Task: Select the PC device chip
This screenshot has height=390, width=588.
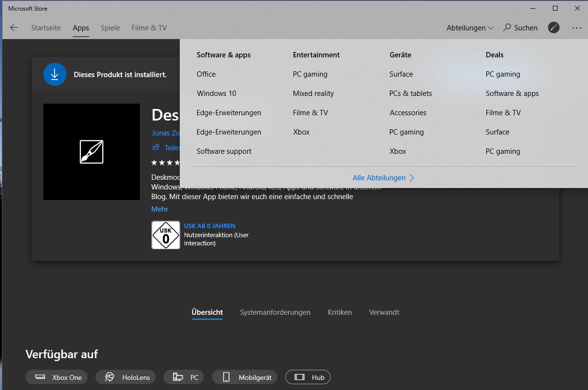Action: (x=184, y=377)
